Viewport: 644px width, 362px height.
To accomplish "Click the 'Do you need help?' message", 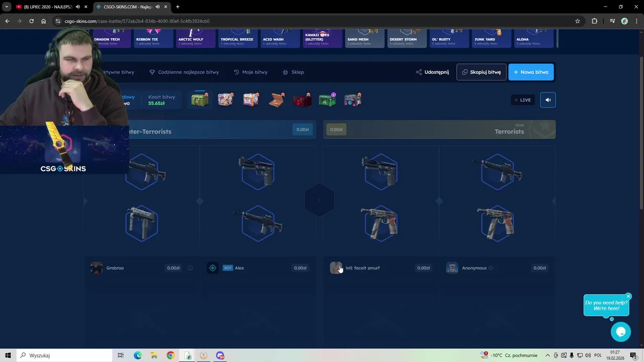I will point(606,305).
